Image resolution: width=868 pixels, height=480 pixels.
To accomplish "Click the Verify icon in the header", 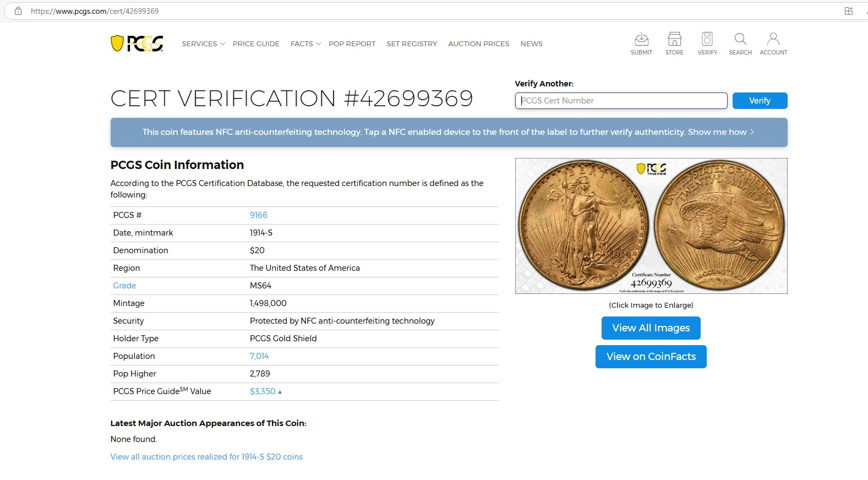I will coord(707,43).
